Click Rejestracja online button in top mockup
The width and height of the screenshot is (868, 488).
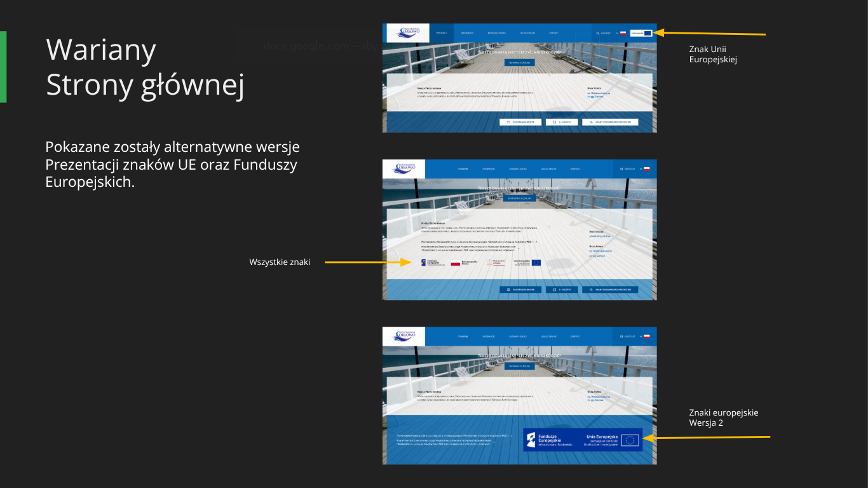[x=520, y=122]
